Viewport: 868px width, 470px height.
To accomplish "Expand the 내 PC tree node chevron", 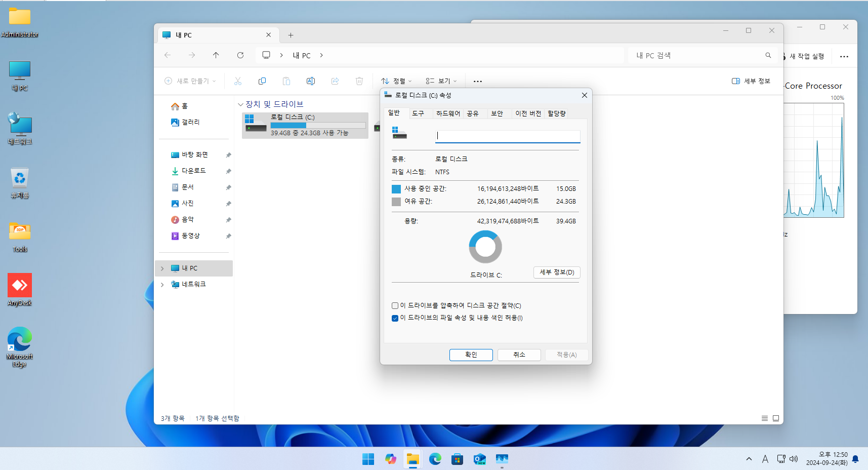I will coord(162,268).
